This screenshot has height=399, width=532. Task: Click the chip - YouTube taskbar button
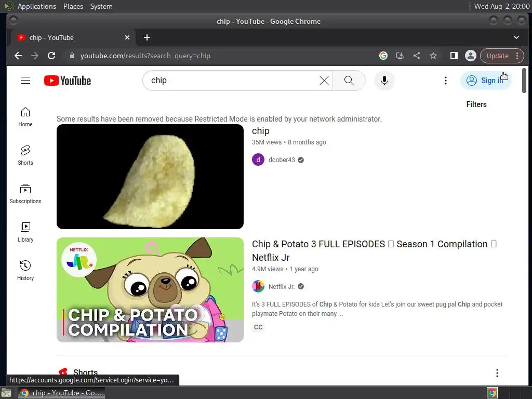62,393
